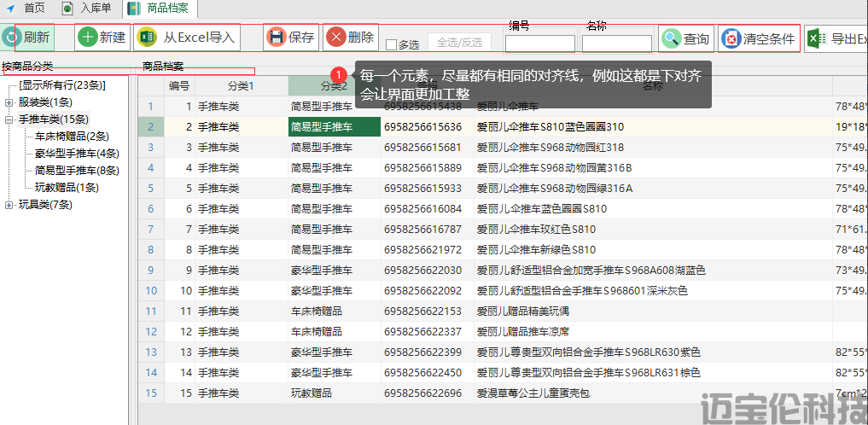
Task: Click the green Refresh (刷新) icon
Action: [11, 38]
